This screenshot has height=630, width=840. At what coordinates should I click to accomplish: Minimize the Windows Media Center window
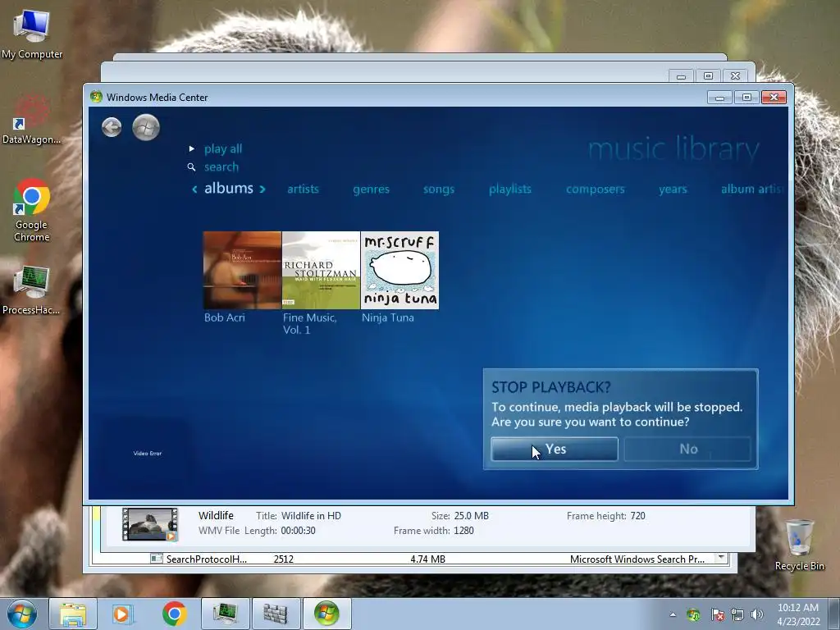(x=719, y=98)
